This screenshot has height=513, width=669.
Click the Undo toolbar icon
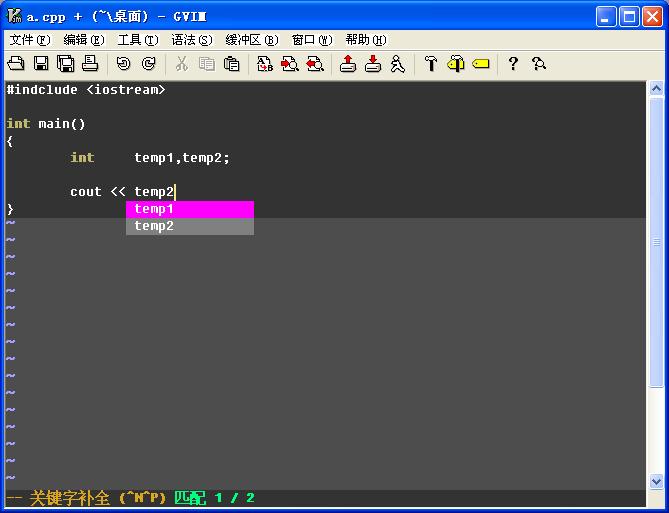124,64
